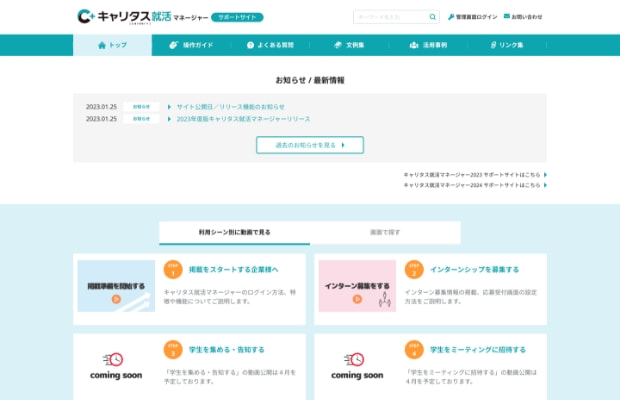The height and width of the screenshot is (400, 620).
Task: Switch to the 画面で探す tab
Action: (x=385, y=232)
